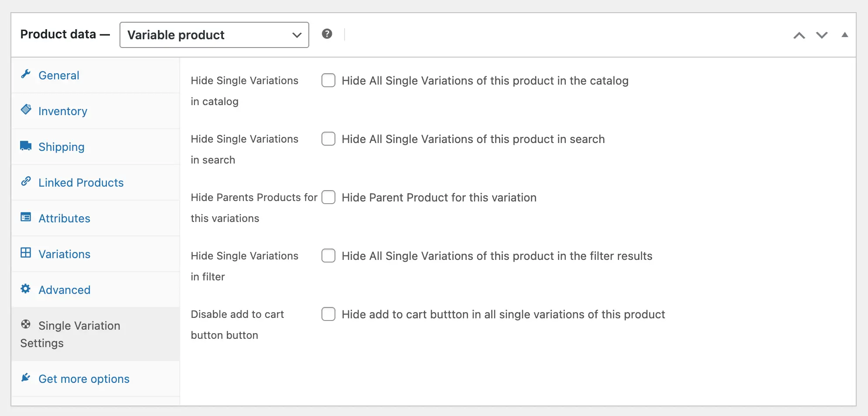The height and width of the screenshot is (416, 868).
Task: Click the link icon beside Linked Products
Action: (26, 181)
